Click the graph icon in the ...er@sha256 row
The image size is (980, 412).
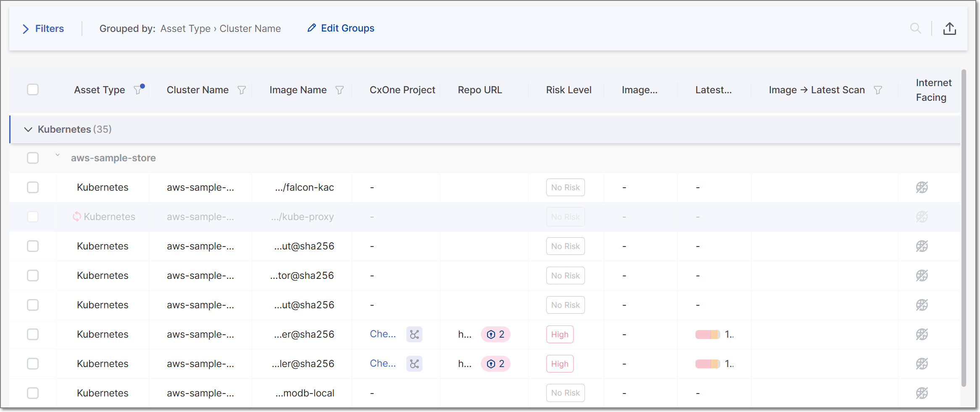click(414, 335)
